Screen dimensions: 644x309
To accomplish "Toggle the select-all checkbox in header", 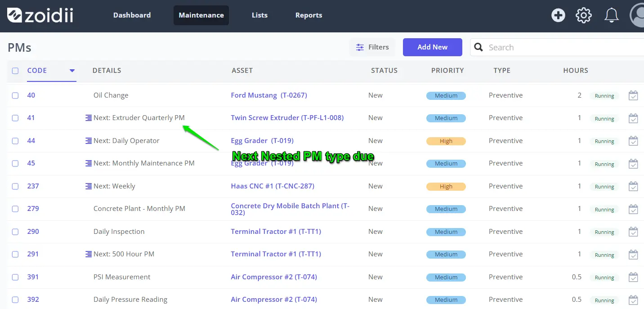I will pos(15,71).
